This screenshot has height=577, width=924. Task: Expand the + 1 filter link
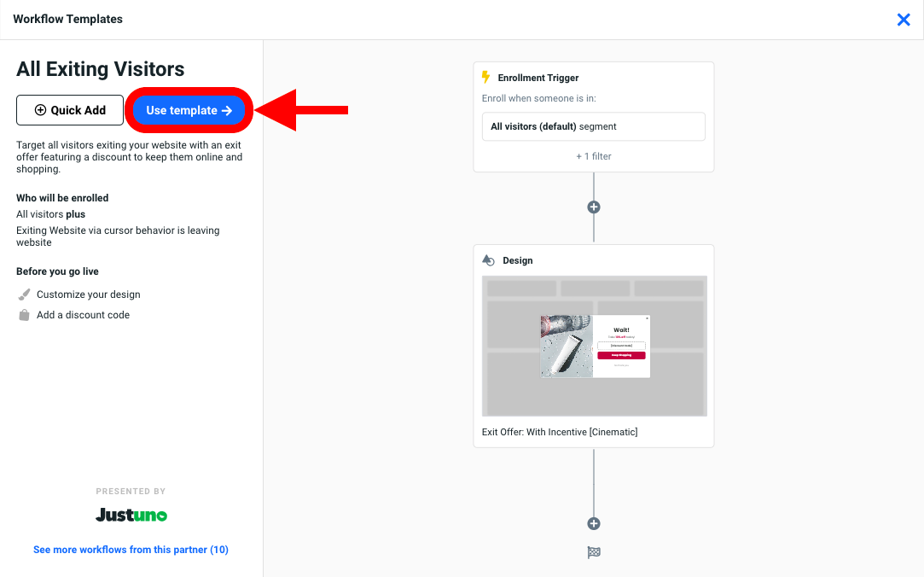click(593, 156)
